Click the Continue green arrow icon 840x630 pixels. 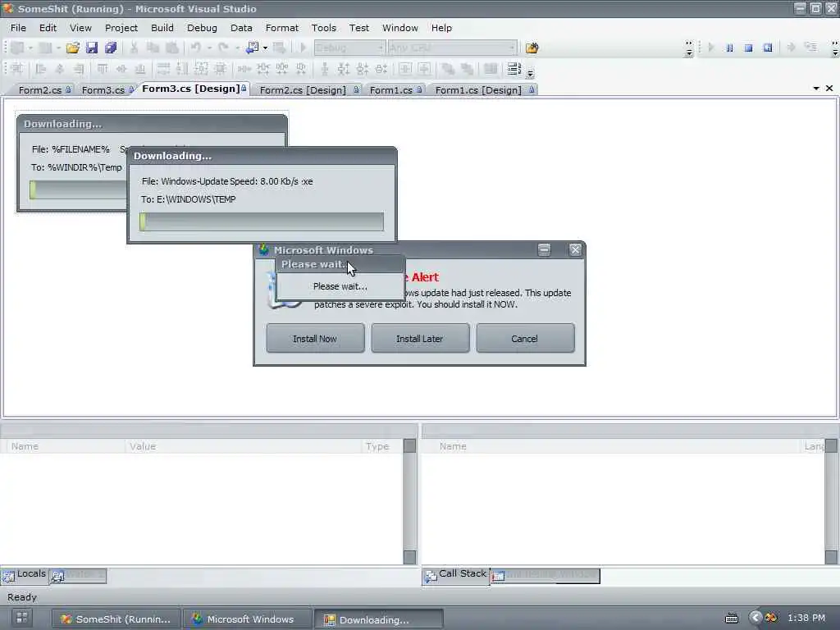pyautogui.click(x=711, y=48)
